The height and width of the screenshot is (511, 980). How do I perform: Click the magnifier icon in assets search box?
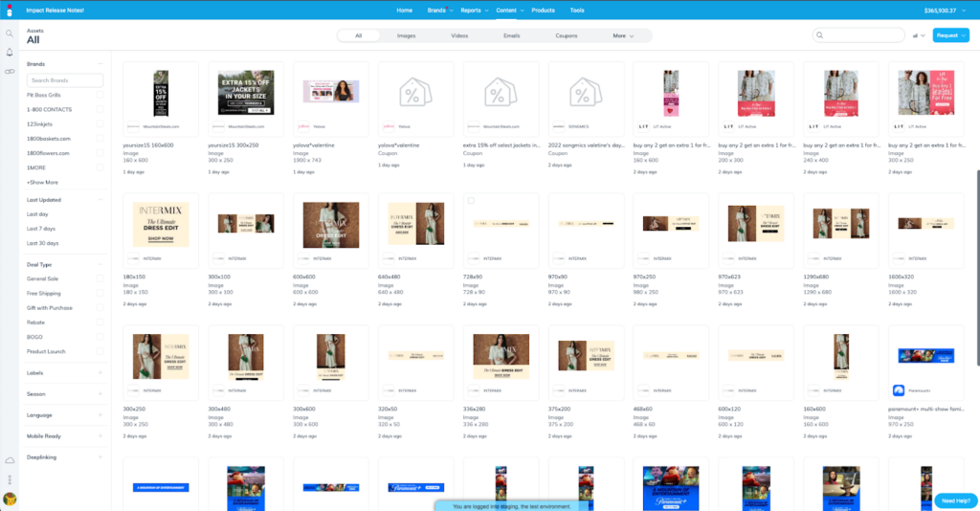point(821,35)
